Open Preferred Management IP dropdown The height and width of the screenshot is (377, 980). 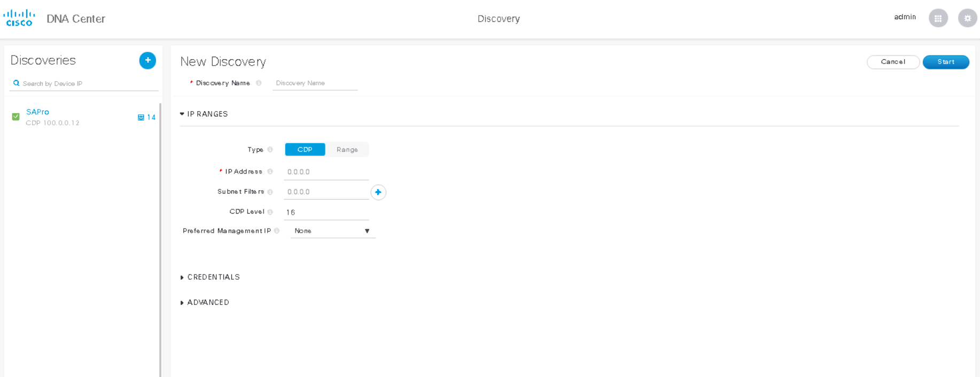pos(333,231)
